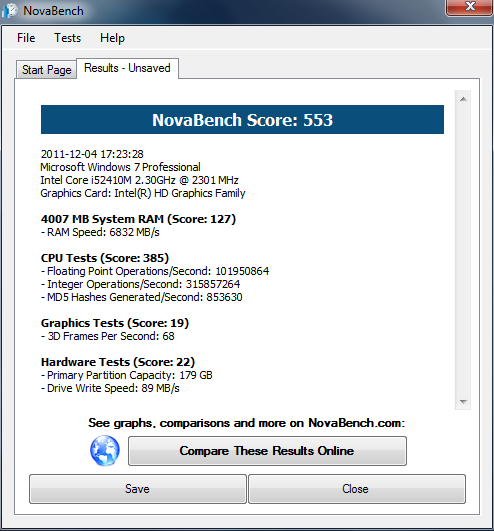
Task: Click the blue globe icon
Action: tap(105, 451)
